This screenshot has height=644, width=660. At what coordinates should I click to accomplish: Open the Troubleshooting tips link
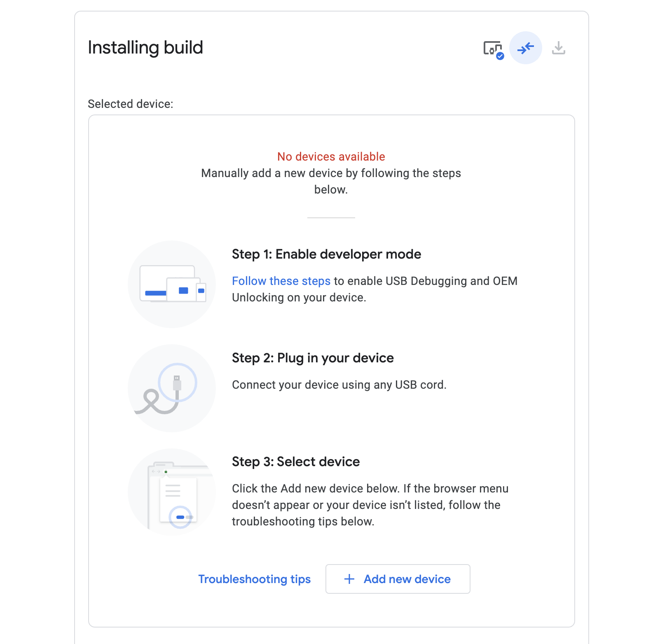pos(254,579)
